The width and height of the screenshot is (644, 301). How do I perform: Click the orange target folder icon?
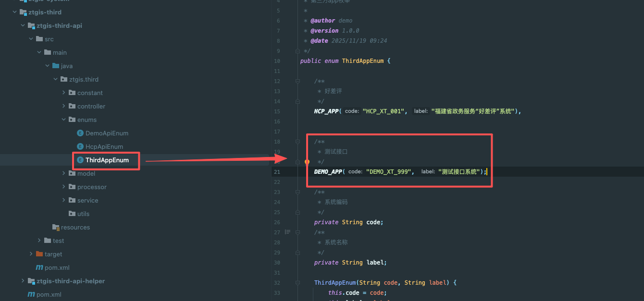tap(39, 254)
